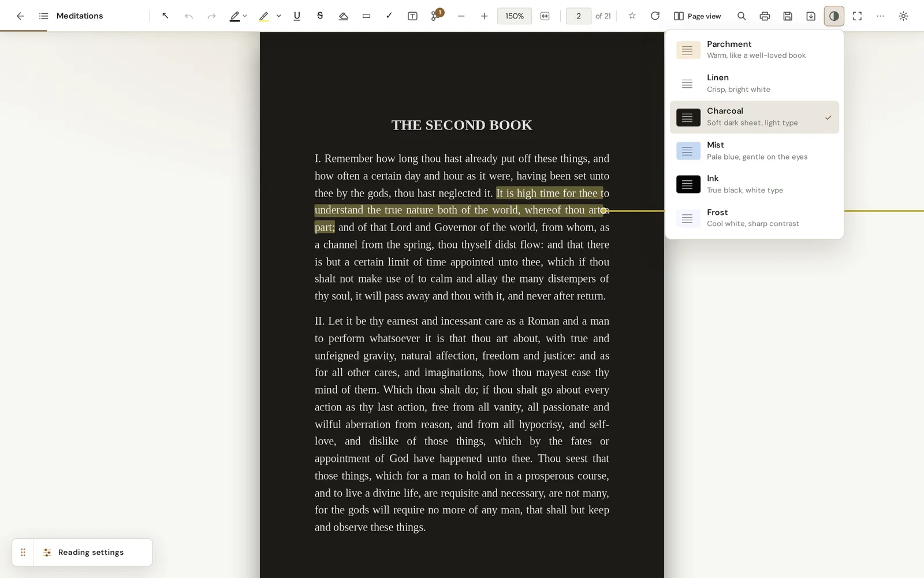The height and width of the screenshot is (578, 924).
Task: Choose the Frost cool white theme
Action: [754, 218]
